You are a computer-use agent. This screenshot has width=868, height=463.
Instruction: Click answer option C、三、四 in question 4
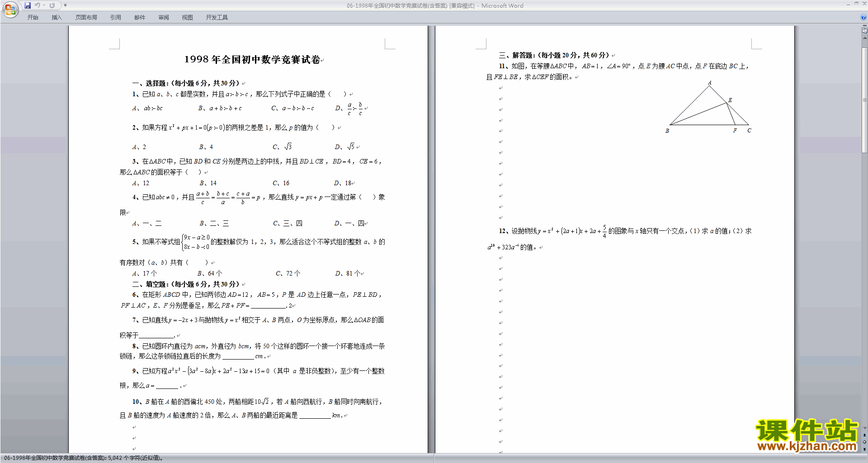(x=288, y=223)
